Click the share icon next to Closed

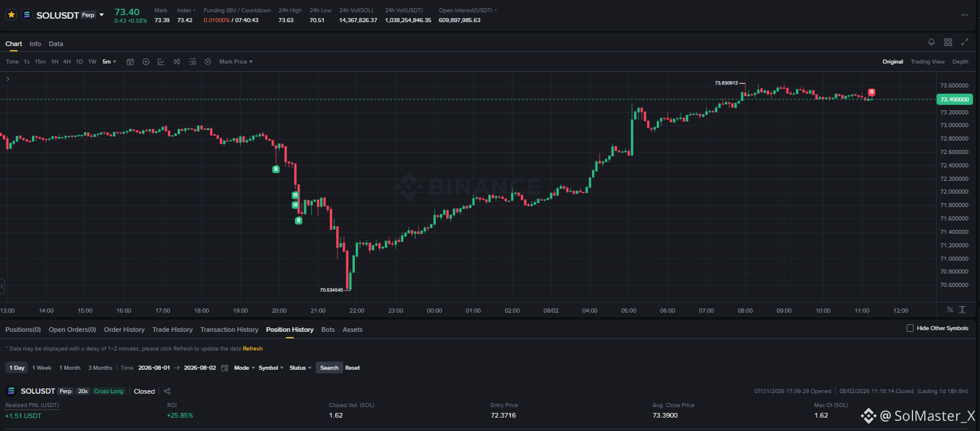coord(167,391)
